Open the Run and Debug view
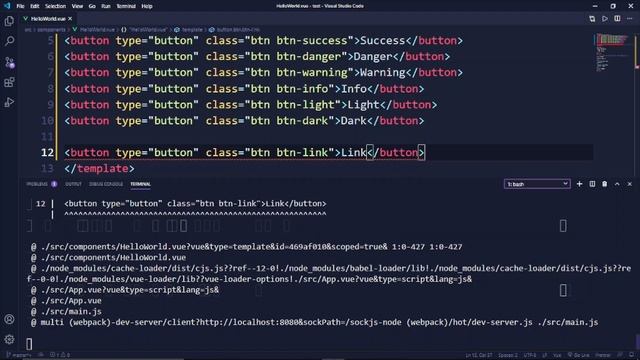 [9, 102]
